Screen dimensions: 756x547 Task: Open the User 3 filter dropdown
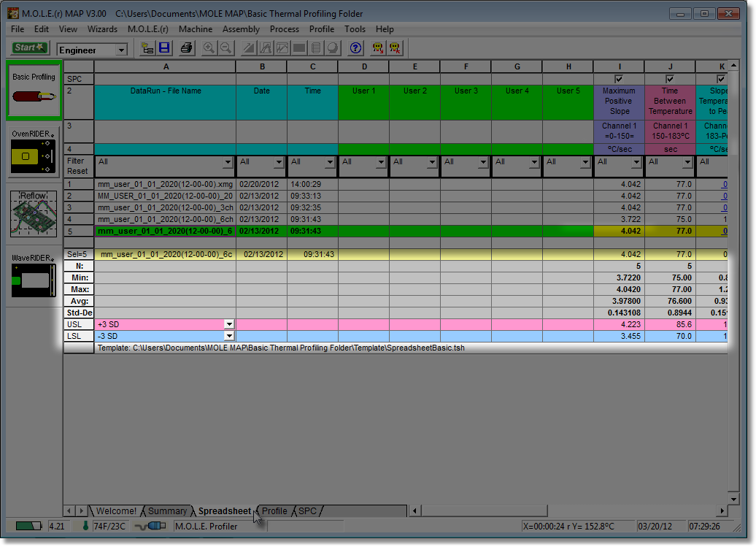[x=484, y=163]
